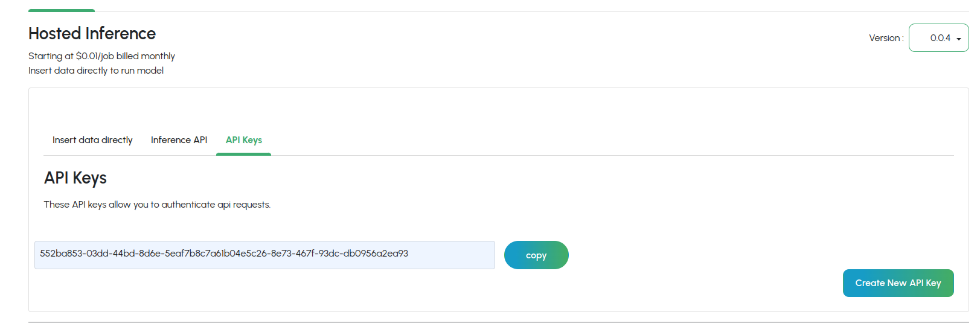Click the green underline beneath API Keys tab
This screenshot has width=980, height=332.
pyautogui.click(x=243, y=154)
